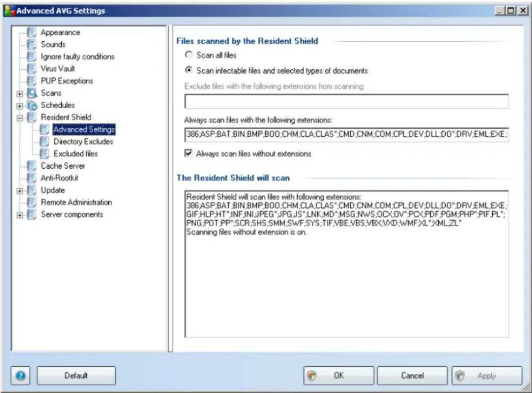This screenshot has height=393, width=532.
Task: Click the Excluded files icon
Action: [45, 154]
